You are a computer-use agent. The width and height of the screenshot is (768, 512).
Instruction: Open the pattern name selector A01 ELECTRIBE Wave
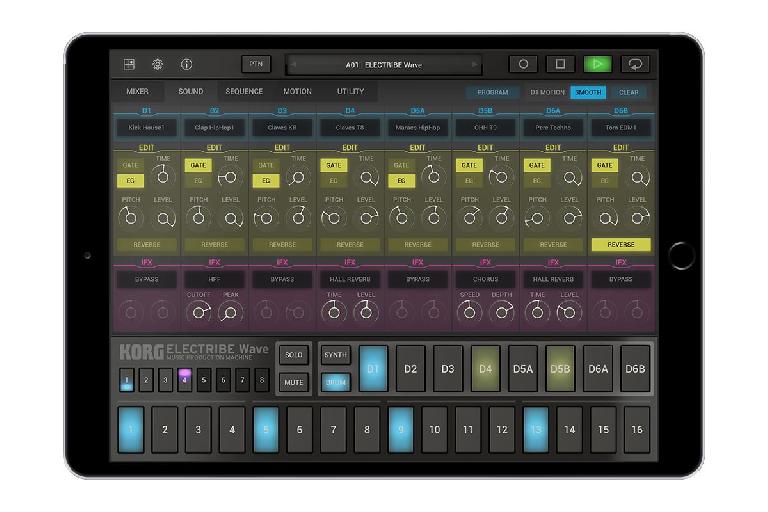point(384,65)
